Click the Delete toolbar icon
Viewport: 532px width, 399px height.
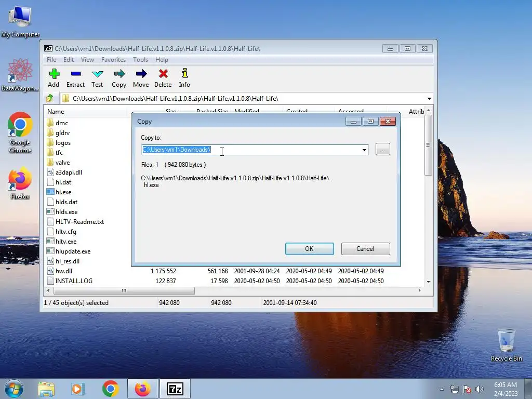(x=163, y=78)
